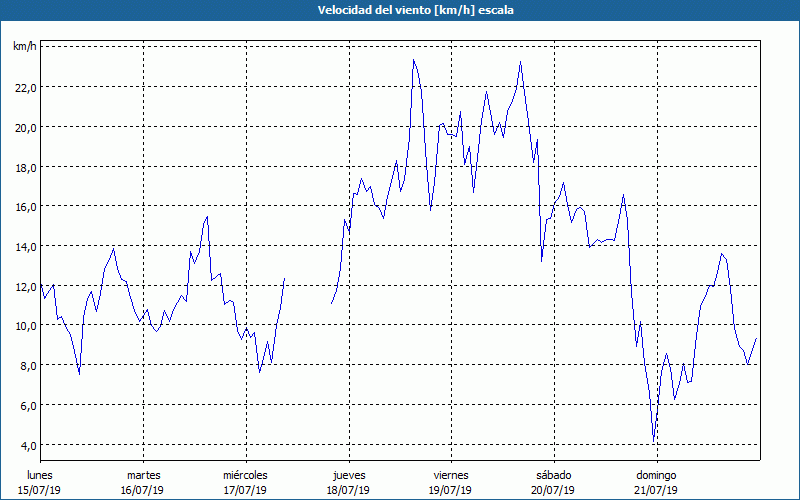The image size is (800, 500).
Task: Click the '6,0' y-axis value
Action: (x=28, y=406)
